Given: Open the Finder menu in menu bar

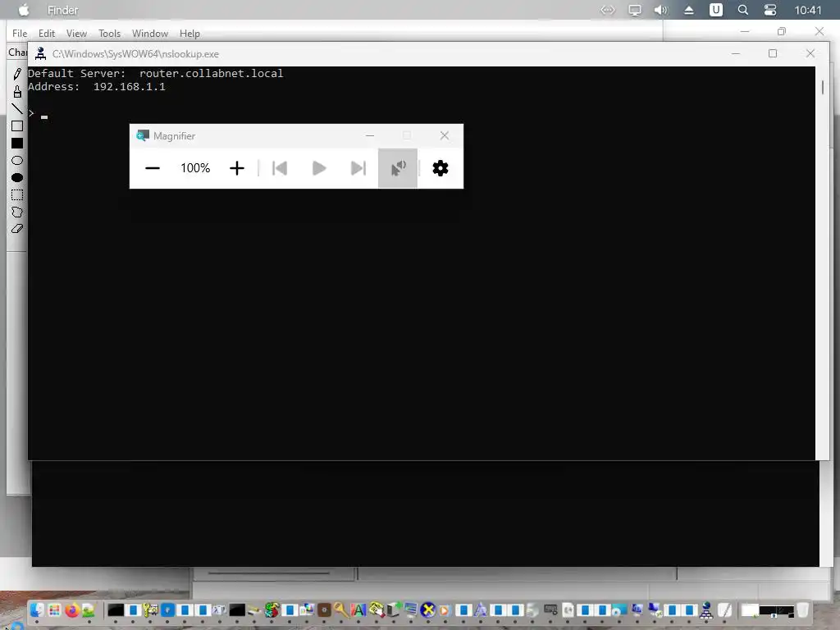Looking at the screenshot, I should [x=62, y=10].
